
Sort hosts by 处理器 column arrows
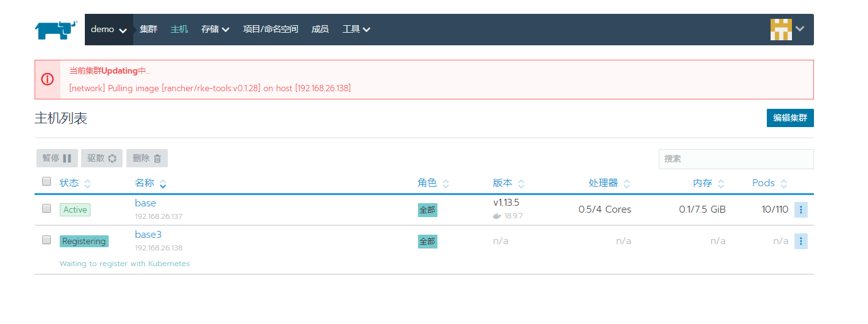tap(627, 184)
